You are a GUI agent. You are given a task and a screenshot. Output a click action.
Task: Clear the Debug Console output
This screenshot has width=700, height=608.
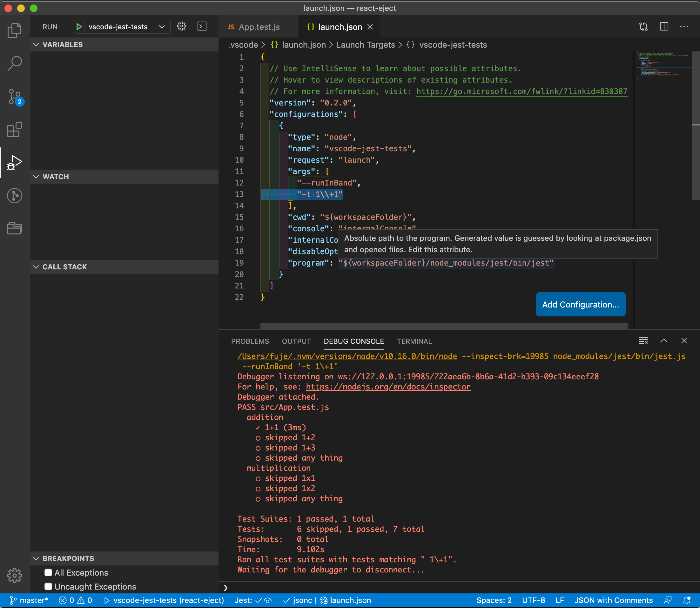(643, 341)
